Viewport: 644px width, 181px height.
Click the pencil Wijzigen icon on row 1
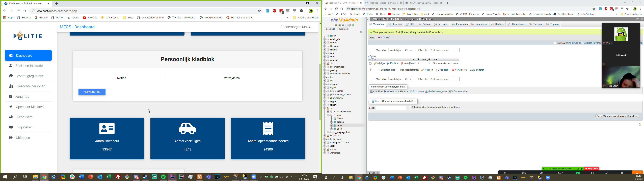pyautogui.click(x=375, y=64)
